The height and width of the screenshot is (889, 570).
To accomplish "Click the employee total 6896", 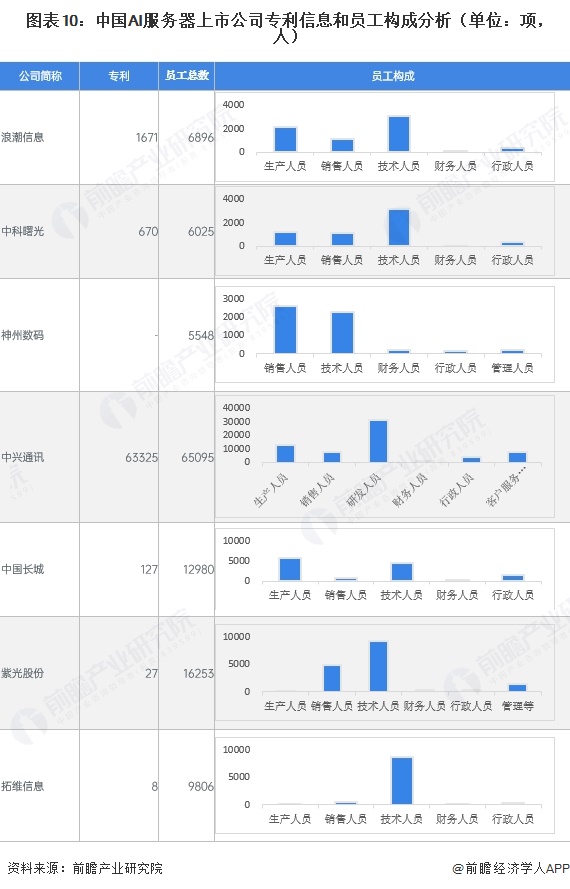I will [x=201, y=137].
